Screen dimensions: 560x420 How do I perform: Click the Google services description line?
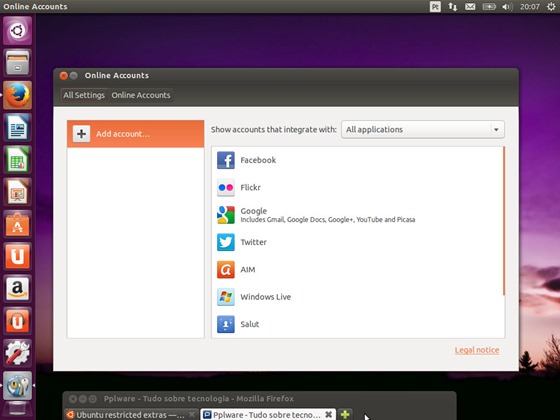(328, 220)
